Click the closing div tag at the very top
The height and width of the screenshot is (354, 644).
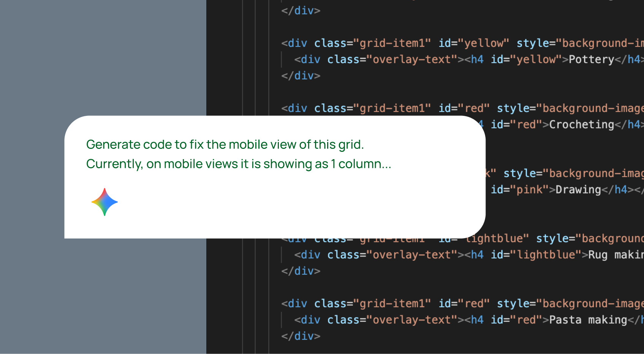(301, 11)
